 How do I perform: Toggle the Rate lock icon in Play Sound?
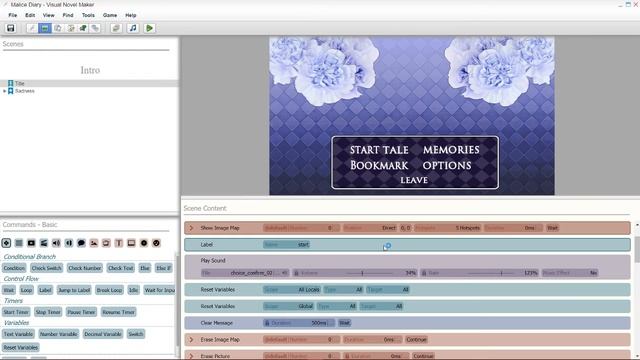click(x=424, y=273)
